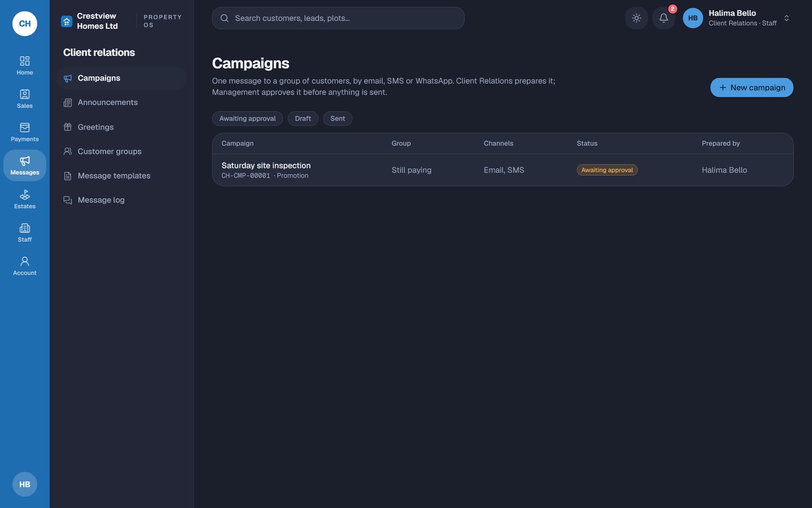Click the Group column header
Screen dimensions: 812x508
tap(401, 143)
